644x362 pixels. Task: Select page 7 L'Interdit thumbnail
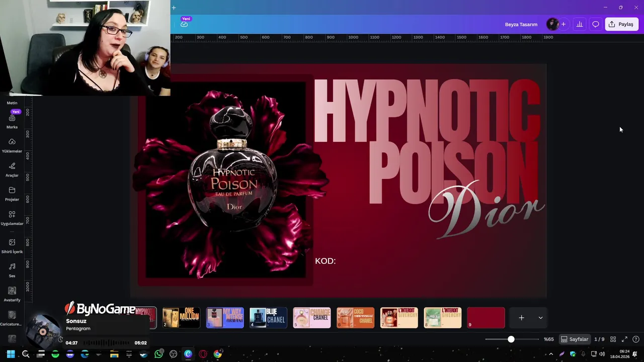point(399,318)
